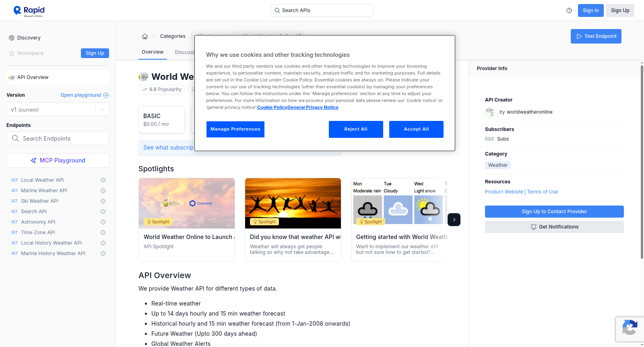Image resolution: width=644 pixels, height=347 pixels.
Task: Click the worldweatheronline creator name
Action: coord(529,112)
